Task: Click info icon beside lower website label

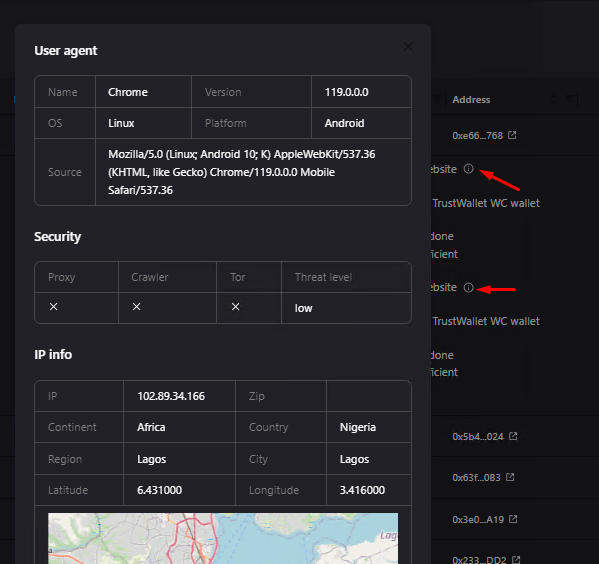Action: [x=468, y=287]
